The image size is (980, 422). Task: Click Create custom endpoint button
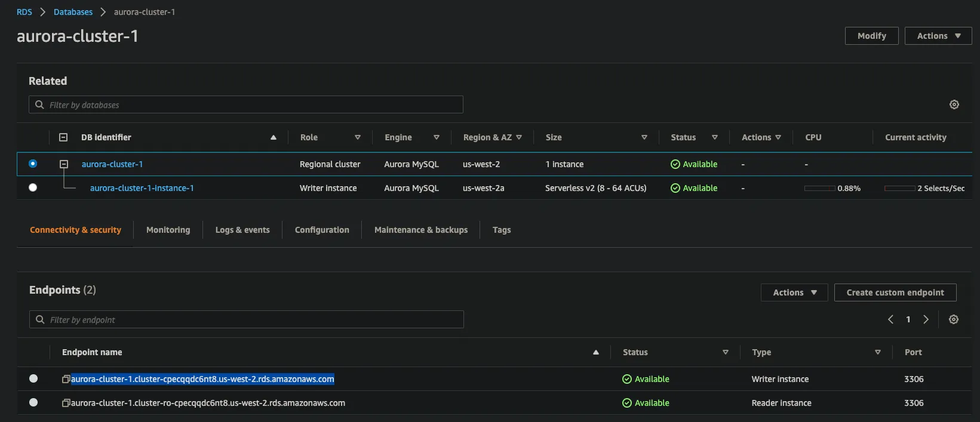point(895,292)
